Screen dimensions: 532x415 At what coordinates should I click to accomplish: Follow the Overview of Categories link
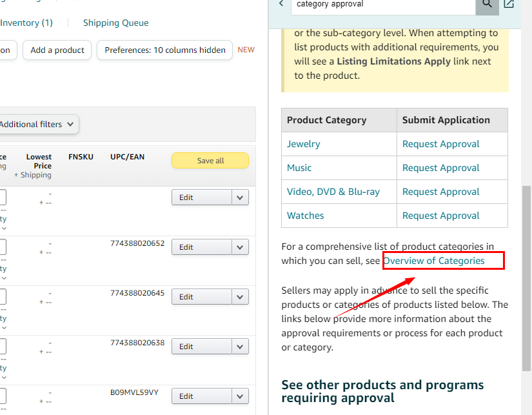(434, 261)
